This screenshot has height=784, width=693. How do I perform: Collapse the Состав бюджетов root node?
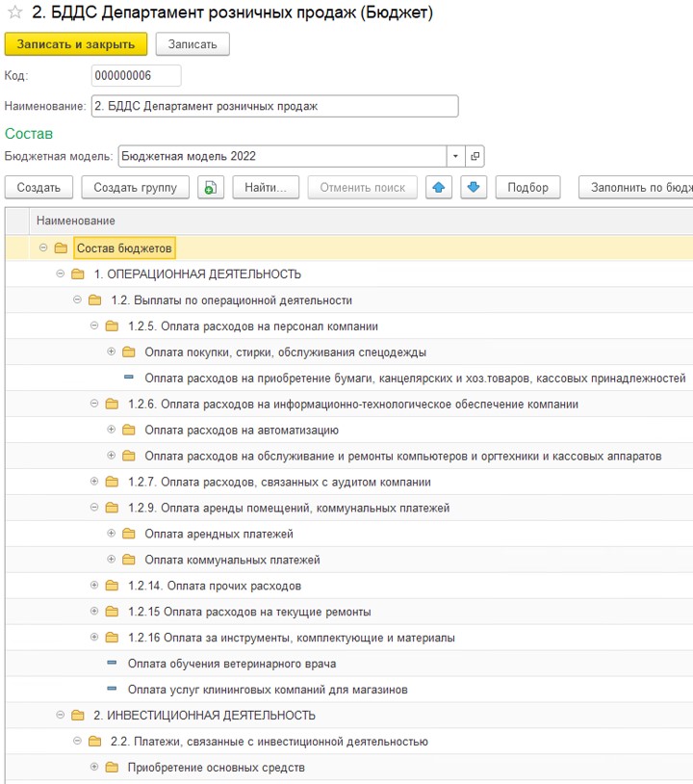[x=43, y=248]
